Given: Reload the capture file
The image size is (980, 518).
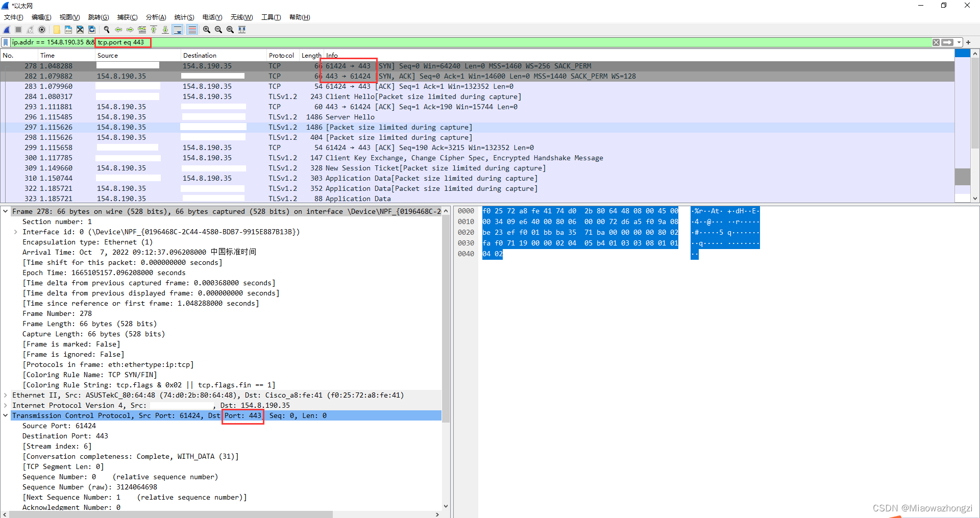Looking at the screenshot, I should click(92, 30).
